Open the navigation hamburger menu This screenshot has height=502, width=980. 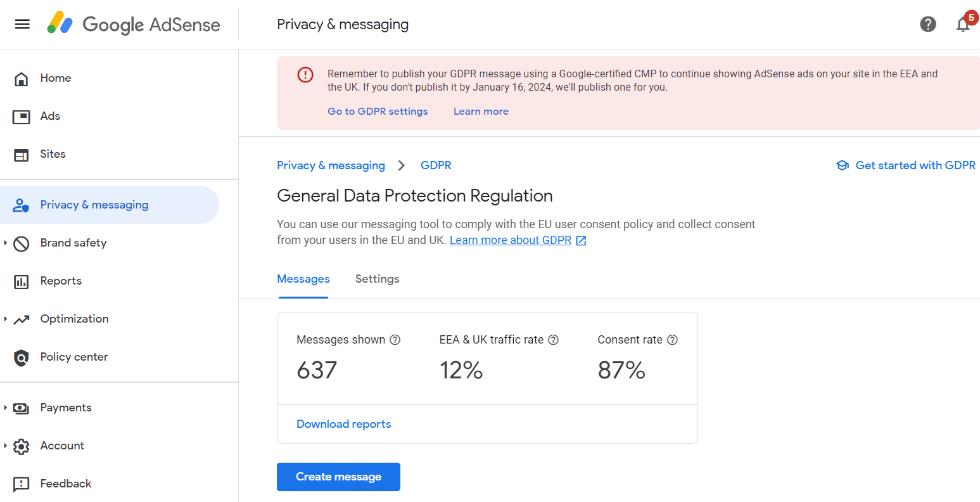(x=22, y=24)
